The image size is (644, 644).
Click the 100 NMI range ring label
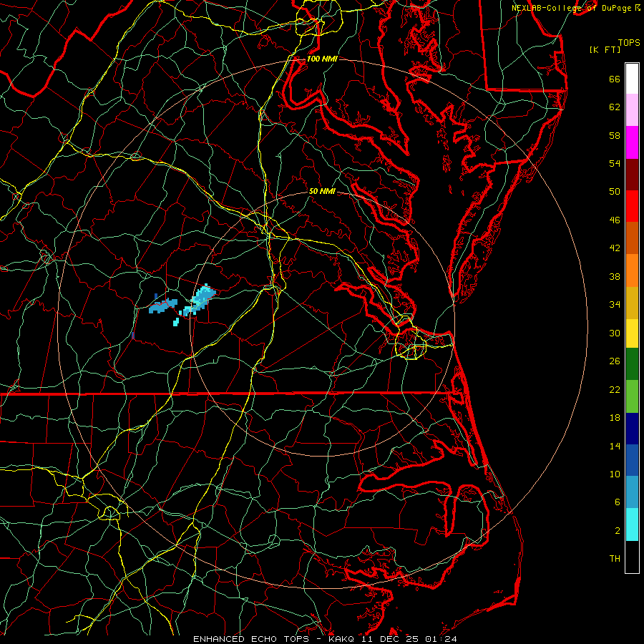322,59
